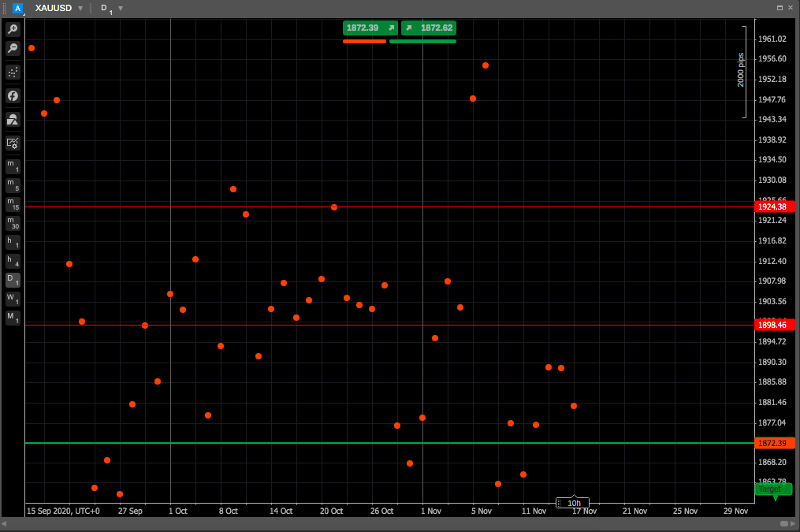Click the 1898.46 red price label
The image size is (800, 532).
pos(775,325)
